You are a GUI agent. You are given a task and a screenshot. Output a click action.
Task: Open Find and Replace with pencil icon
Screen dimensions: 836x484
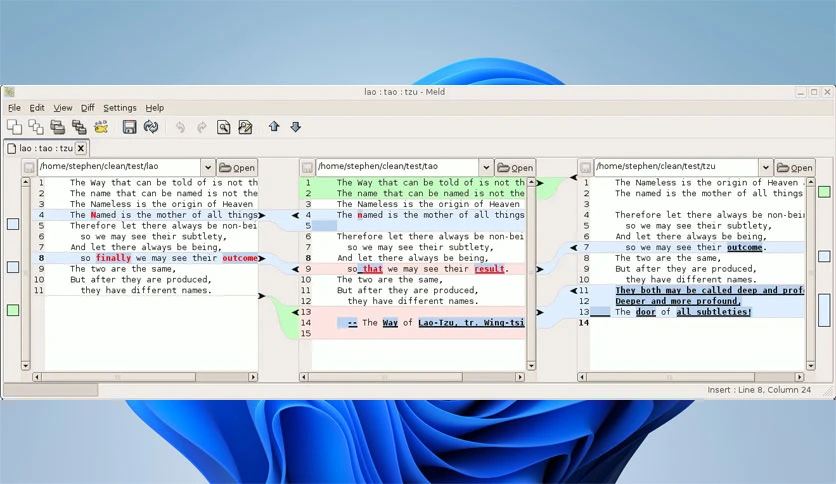(245, 127)
